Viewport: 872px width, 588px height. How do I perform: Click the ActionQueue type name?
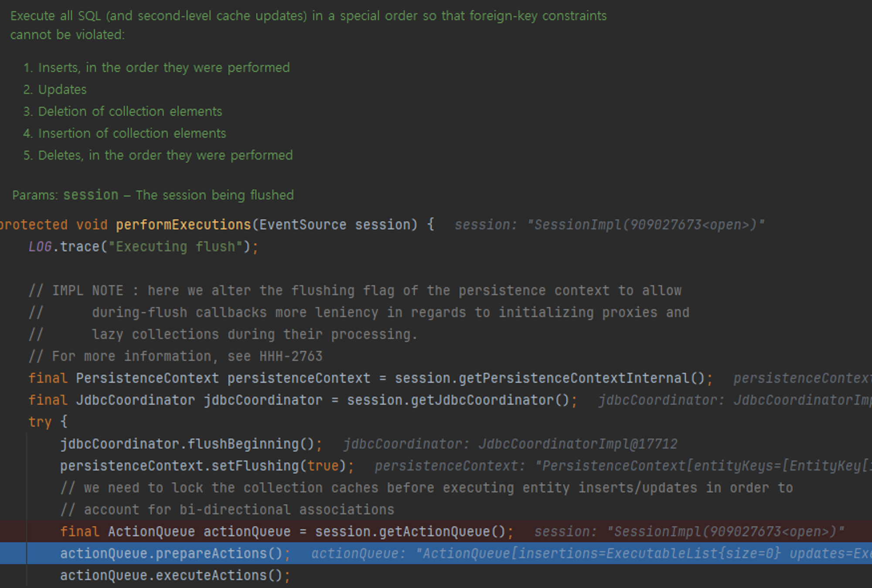click(151, 532)
